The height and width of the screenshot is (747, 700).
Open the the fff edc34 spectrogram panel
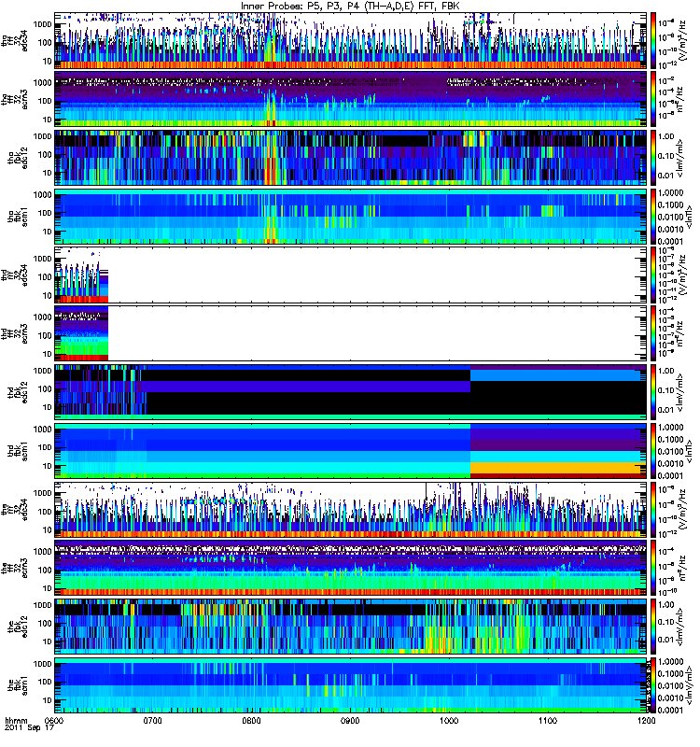click(350, 509)
